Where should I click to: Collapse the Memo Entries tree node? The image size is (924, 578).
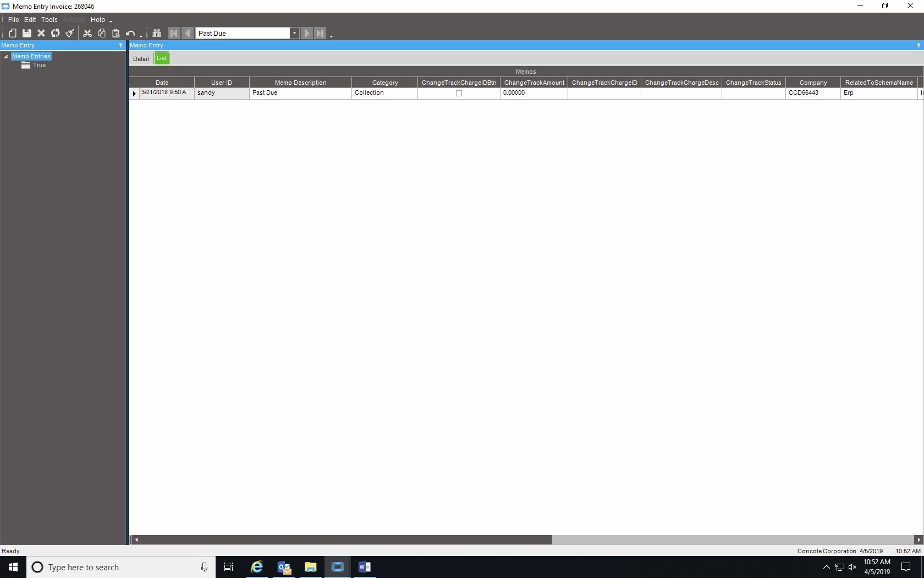6,56
